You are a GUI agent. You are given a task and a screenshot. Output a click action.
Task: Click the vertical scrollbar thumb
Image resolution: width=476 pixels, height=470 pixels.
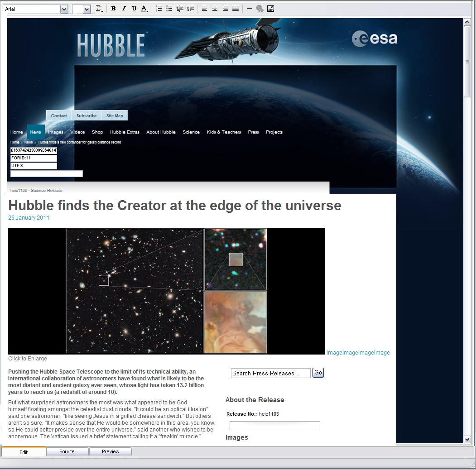(x=467, y=62)
